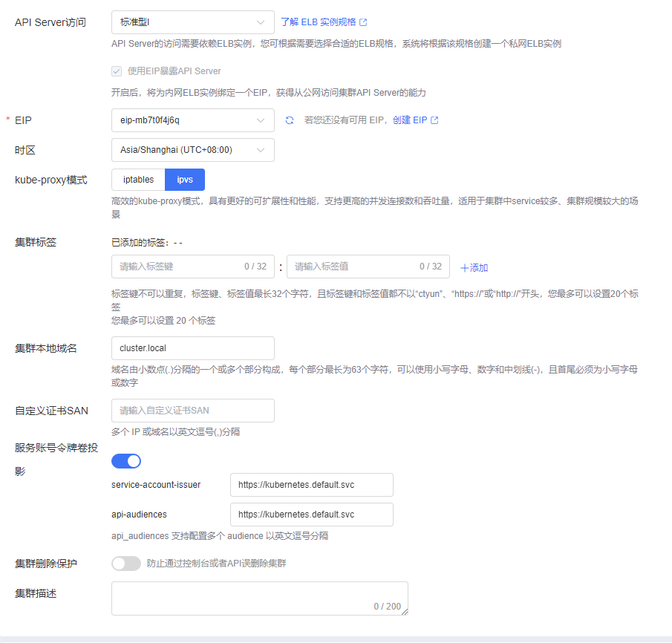The image size is (672, 643).
Task: Click the 集群本地域名 cluster.local field
Action: [x=193, y=348]
